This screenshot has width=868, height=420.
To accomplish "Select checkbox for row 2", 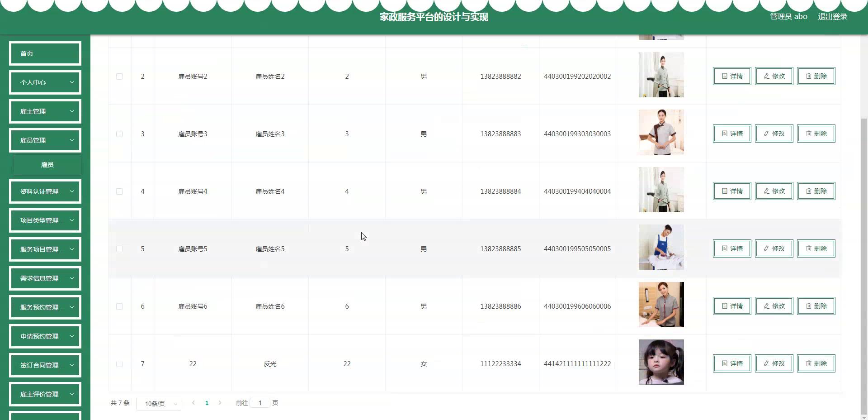I will pos(119,76).
